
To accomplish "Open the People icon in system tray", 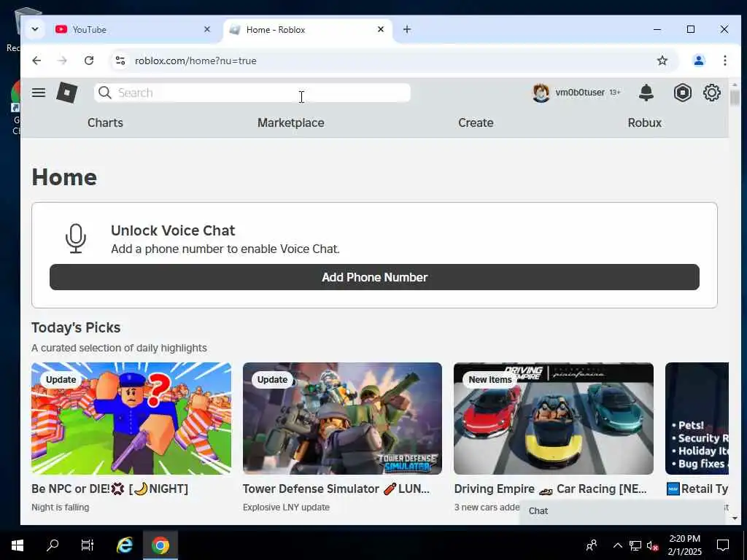I will [592, 545].
